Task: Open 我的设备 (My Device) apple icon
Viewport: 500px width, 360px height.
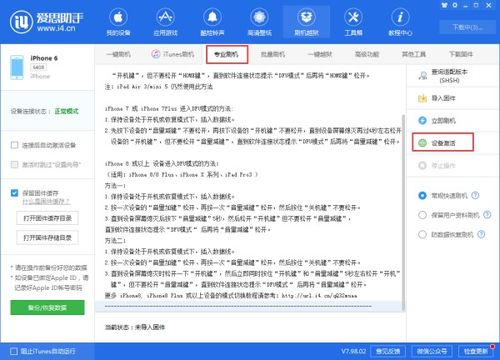Action: tap(118, 18)
